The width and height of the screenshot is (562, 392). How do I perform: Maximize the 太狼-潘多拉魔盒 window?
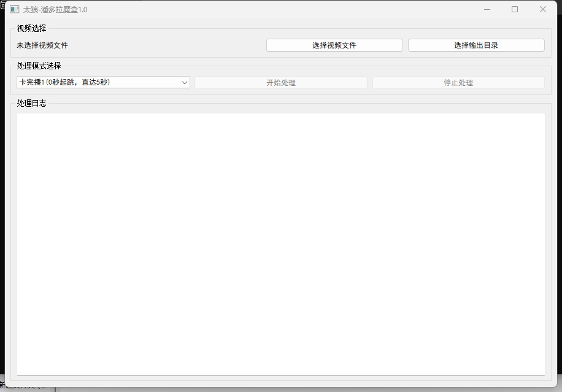[515, 9]
